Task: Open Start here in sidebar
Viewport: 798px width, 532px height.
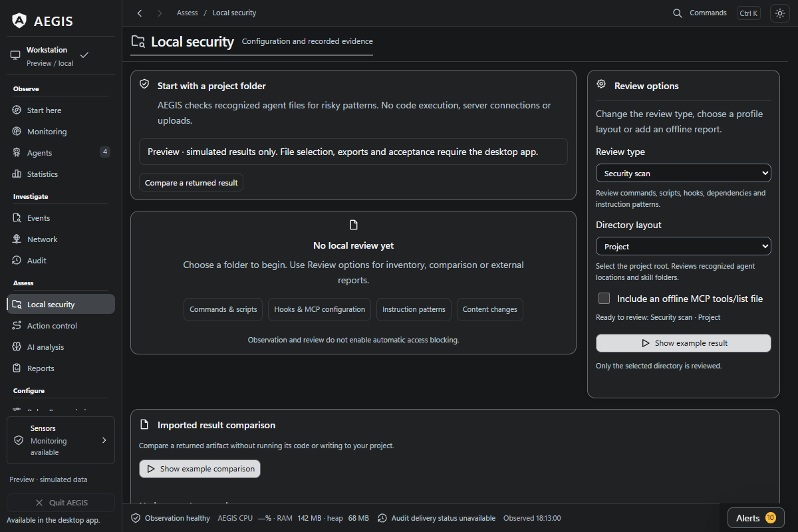Action: pyautogui.click(x=61, y=110)
